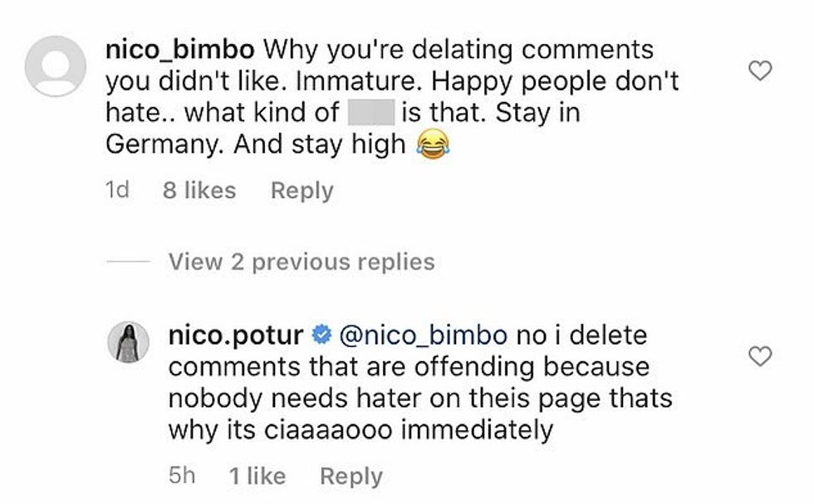Reply to nico.potur's comment
The width and height of the screenshot is (814, 504).
point(351,477)
